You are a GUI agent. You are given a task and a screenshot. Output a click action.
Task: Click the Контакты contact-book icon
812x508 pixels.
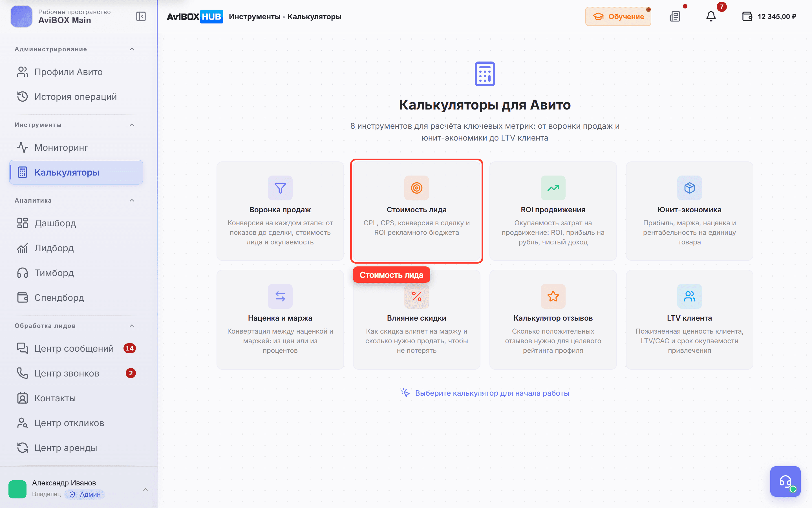[23, 398]
